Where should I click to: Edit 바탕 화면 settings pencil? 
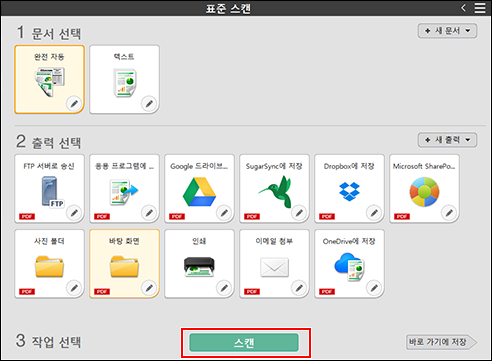(149, 288)
